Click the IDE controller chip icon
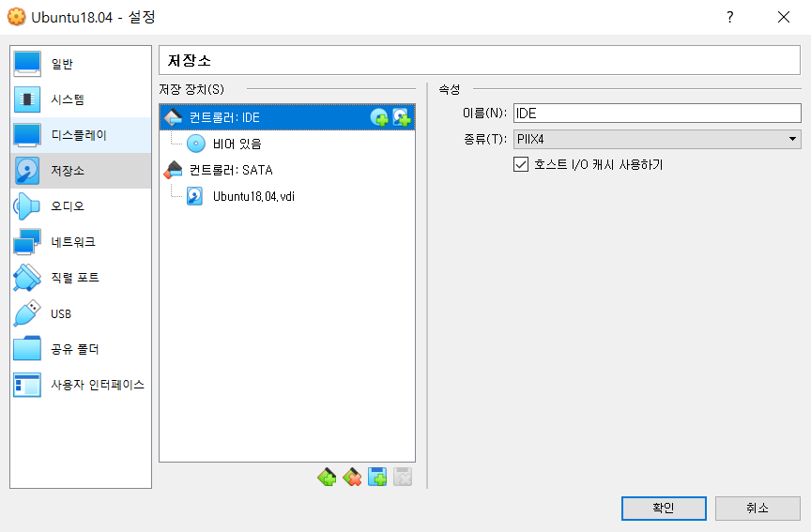 coord(173,117)
